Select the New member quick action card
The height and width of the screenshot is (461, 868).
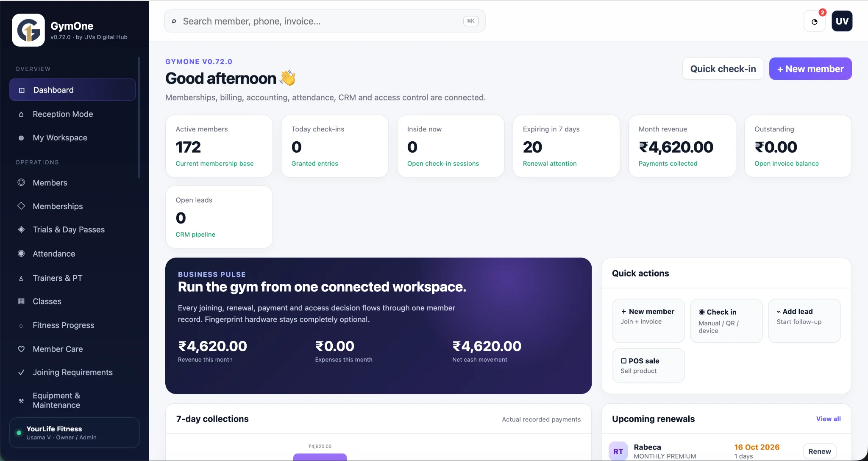click(x=648, y=321)
